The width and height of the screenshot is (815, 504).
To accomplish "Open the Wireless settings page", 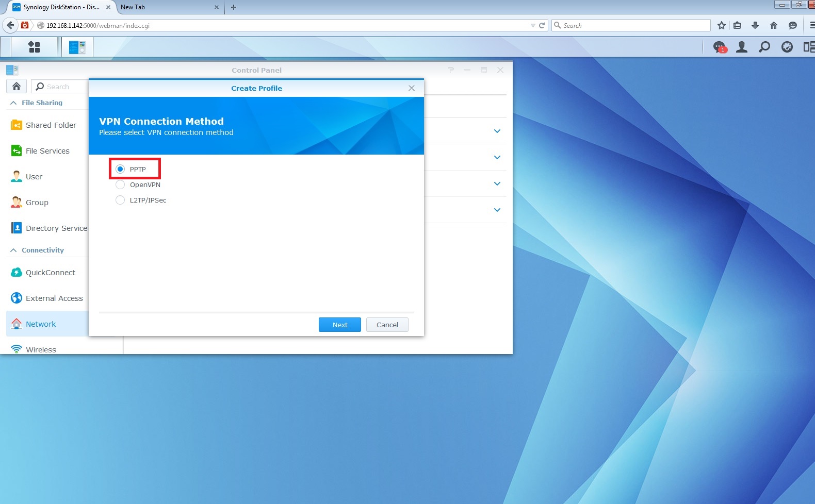I will tap(41, 349).
